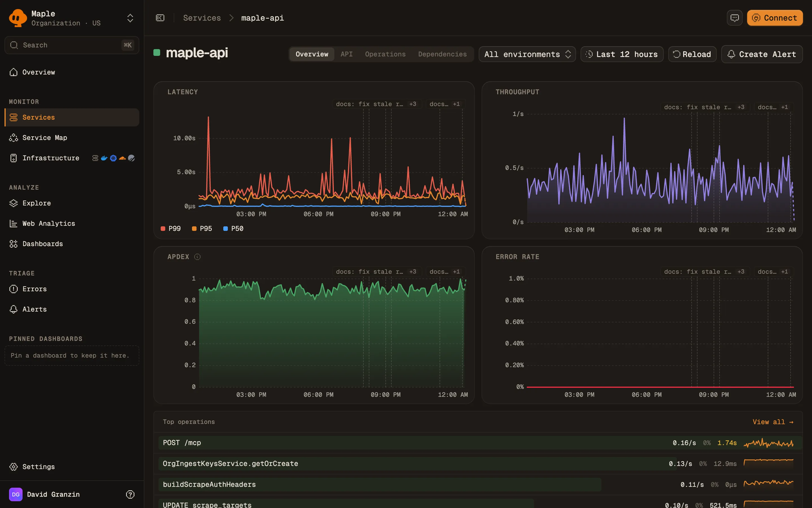Image resolution: width=812 pixels, height=508 pixels.
Task: Switch to the Dependencies tab
Action: click(x=442, y=54)
